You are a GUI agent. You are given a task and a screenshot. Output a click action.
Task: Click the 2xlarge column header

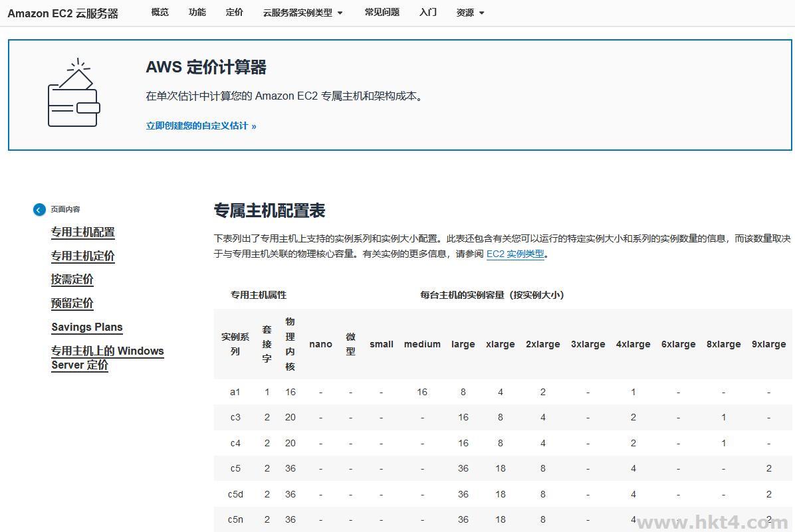coord(542,344)
